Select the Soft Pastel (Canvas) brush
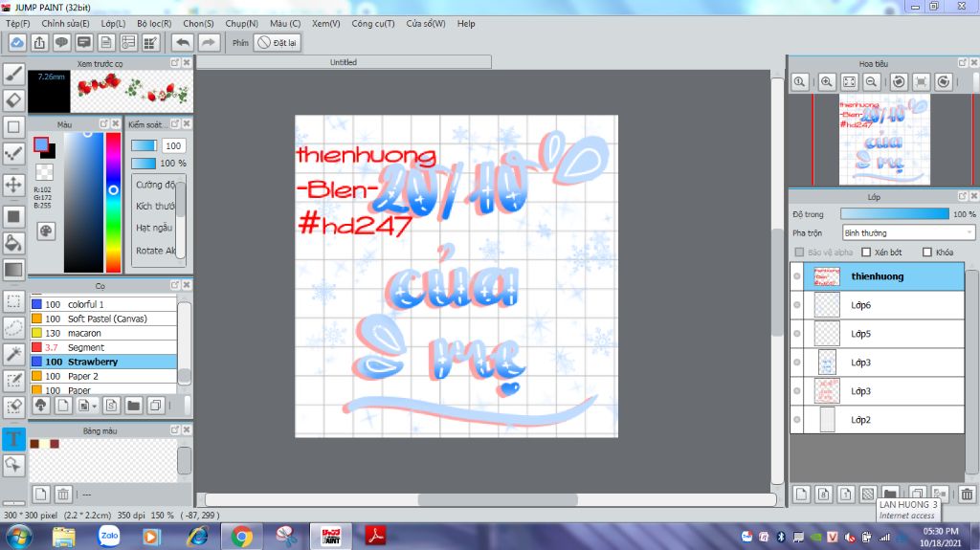The image size is (980, 550). point(103,319)
